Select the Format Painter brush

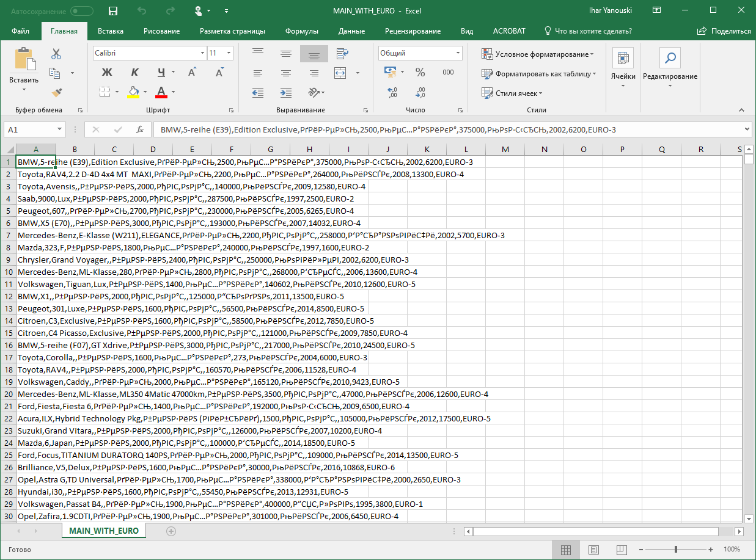56,93
